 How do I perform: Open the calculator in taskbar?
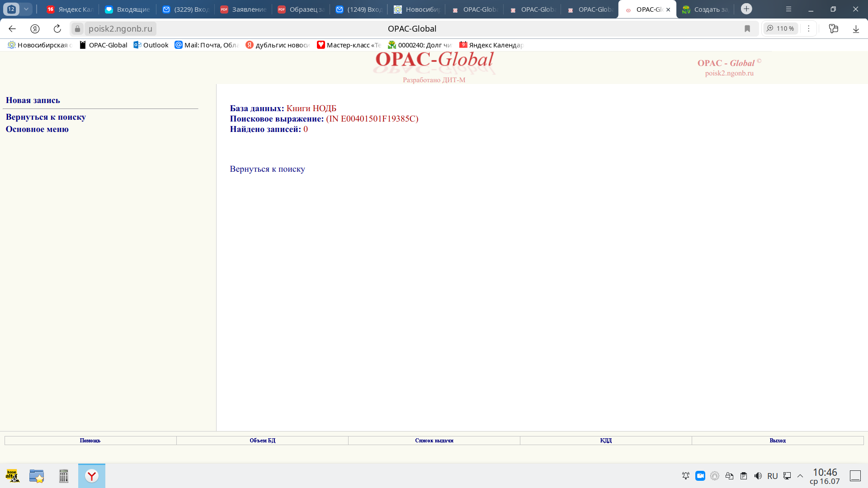64,476
